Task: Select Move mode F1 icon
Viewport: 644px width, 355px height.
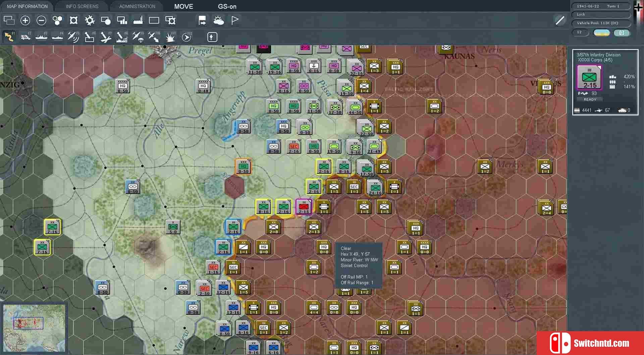Action: tap(9, 37)
